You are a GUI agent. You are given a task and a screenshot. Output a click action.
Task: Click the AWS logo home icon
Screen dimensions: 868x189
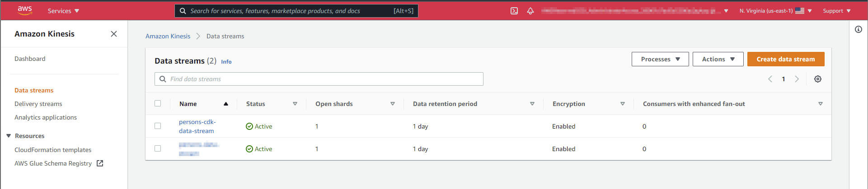coord(25,10)
